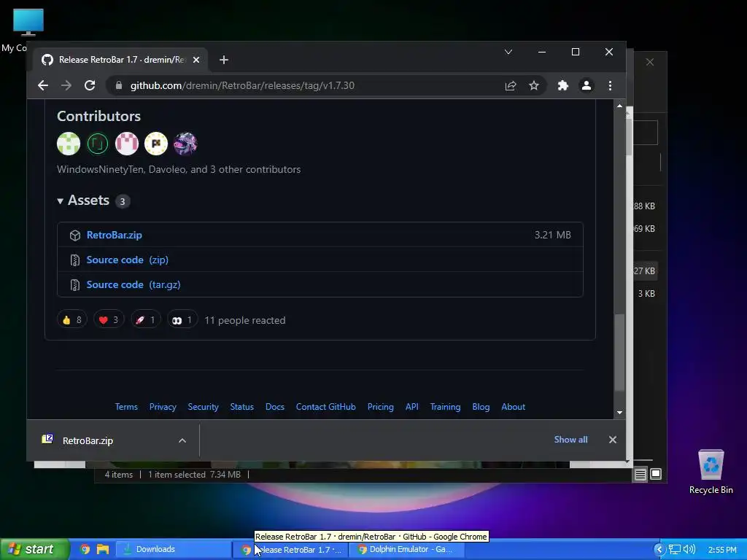Click the Source code (tar.gz) link
This screenshot has height=560, width=747.
coord(133,284)
